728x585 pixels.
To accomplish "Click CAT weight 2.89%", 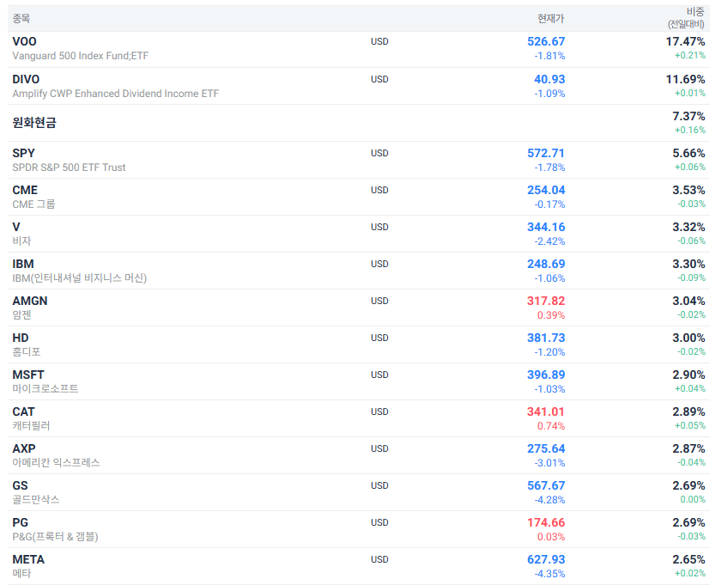I will (x=689, y=411).
